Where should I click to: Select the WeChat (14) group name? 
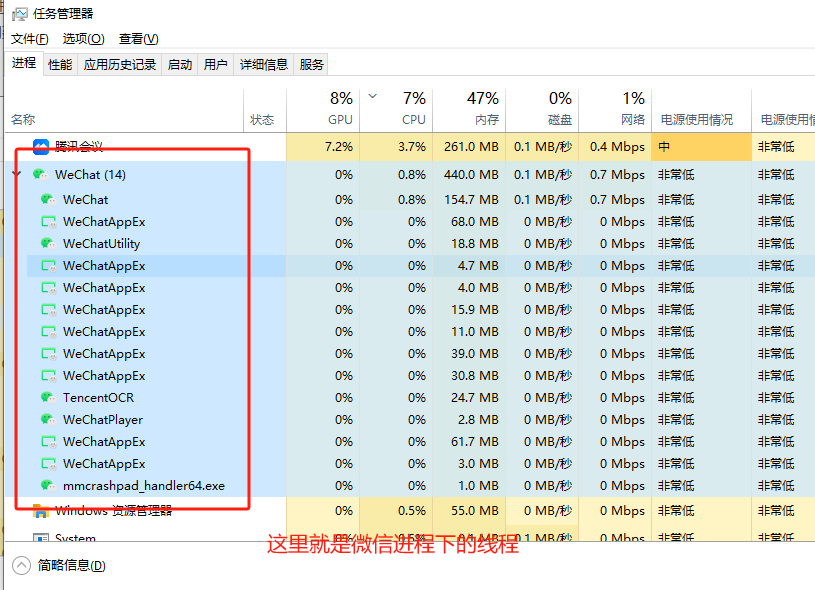coord(90,175)
